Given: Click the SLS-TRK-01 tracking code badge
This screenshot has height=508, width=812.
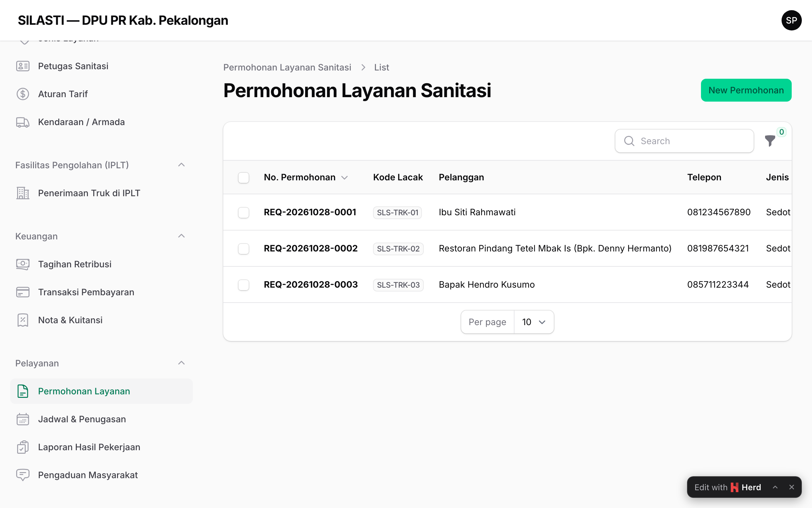Looking at the screenshot, I should (397, 212).
